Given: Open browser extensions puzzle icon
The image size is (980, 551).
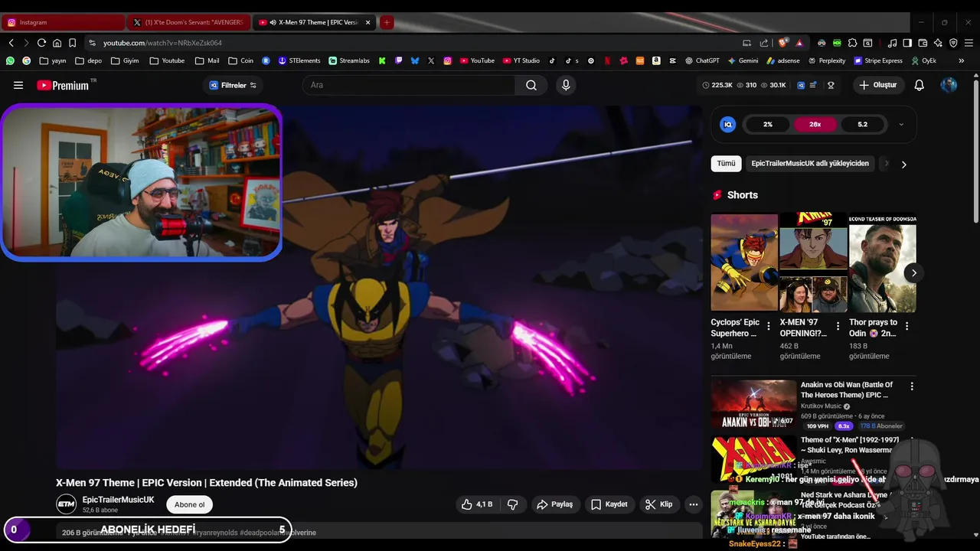Looking at the screenshot, I should (x=852, y=43).
